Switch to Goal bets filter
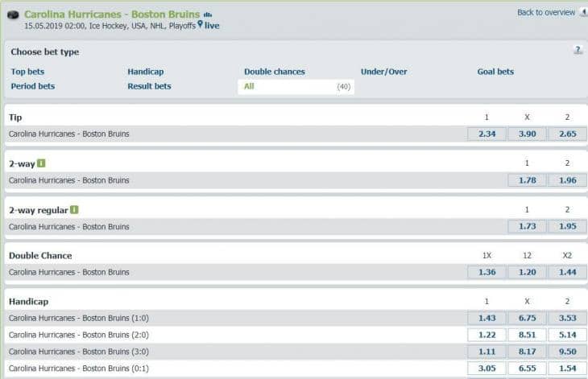 point(495,72)
